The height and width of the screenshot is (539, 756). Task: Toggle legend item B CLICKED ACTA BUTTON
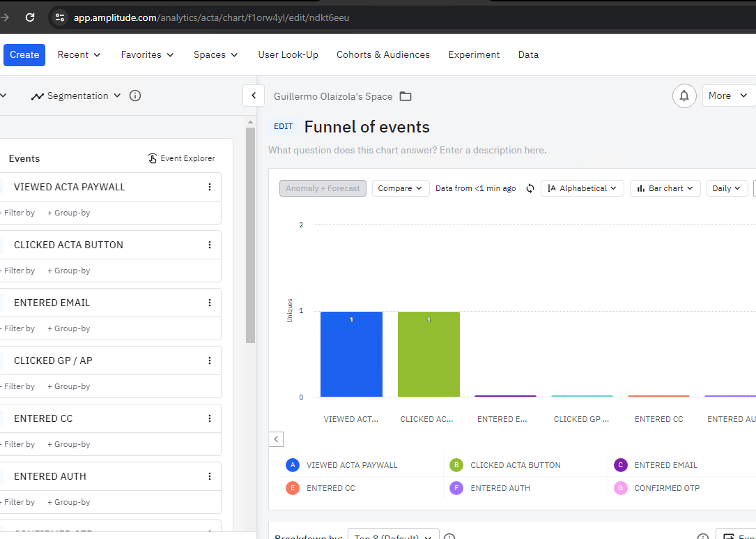pyautogui.click(x=505, y=465)
